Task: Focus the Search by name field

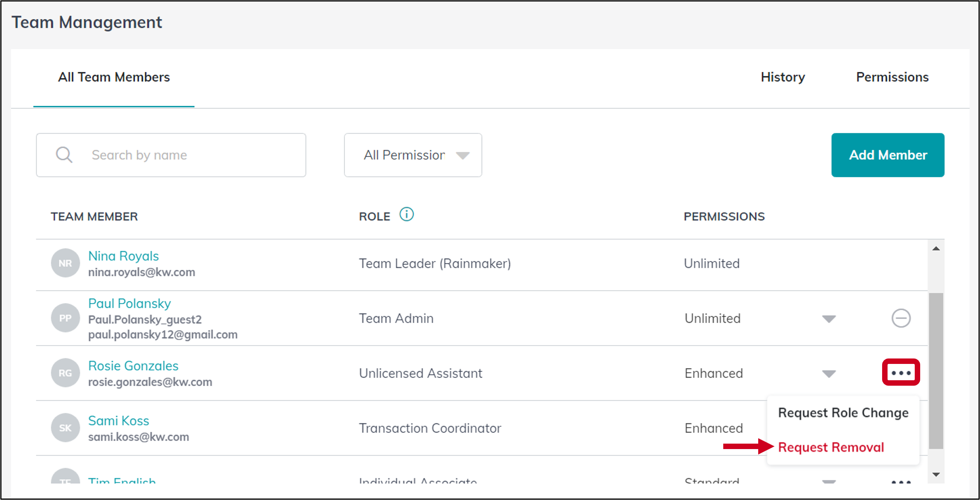Action: coord(171,155)
